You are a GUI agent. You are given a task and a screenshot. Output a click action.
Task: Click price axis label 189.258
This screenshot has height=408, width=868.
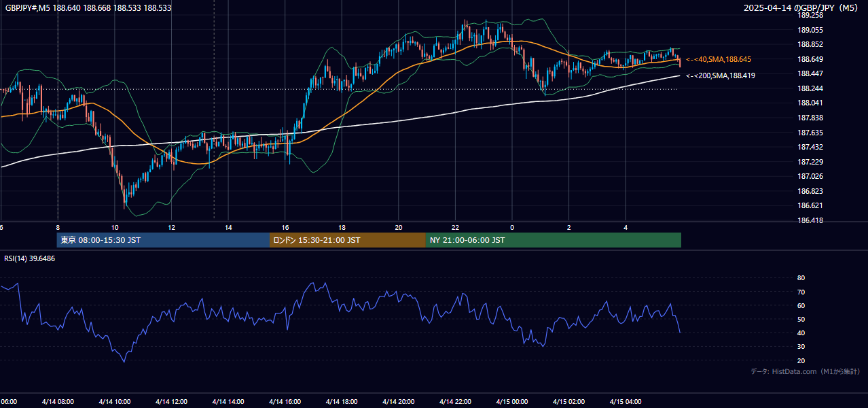[810, 15]
